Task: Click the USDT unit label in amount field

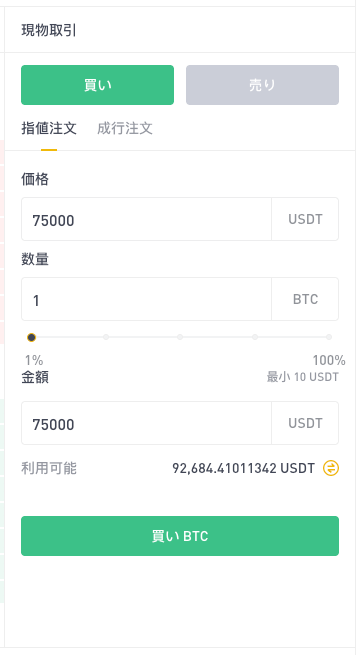Action: (305, 424)
